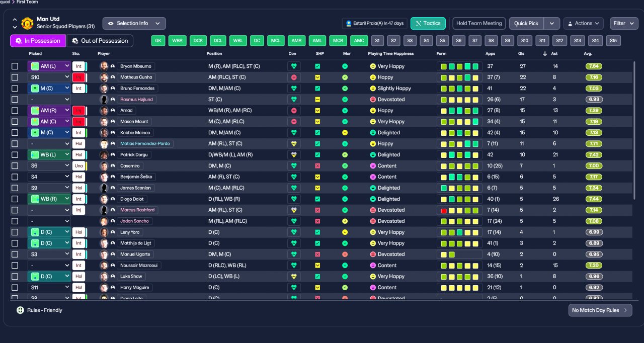The image size is (644, 343).
Task: Open the Selection Info dropdown
Action: (x=134, y=24)
